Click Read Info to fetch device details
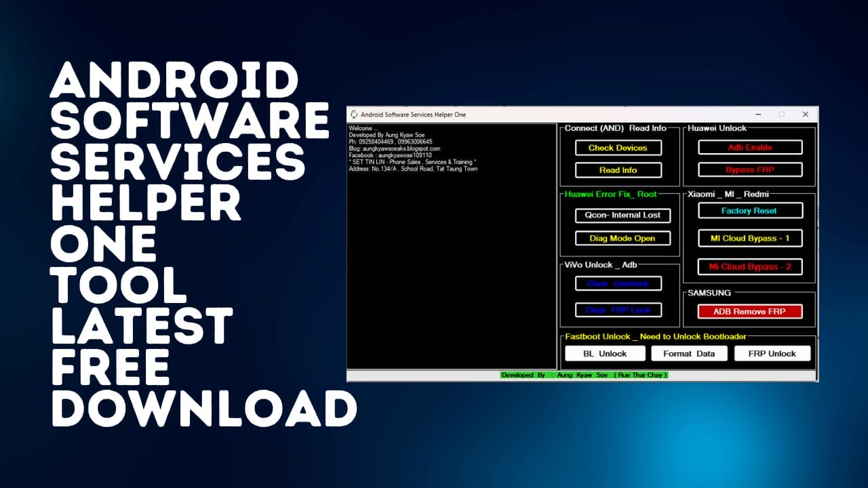Viewport: 868px width, 488px height. (x=617, y=170)
